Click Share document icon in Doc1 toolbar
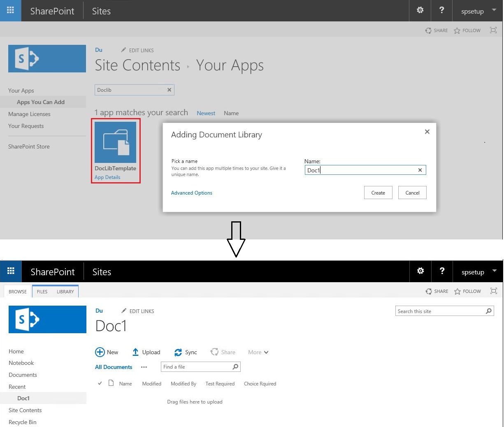The height and width of the screenshot is (427, 504). (x=214, y=352)
